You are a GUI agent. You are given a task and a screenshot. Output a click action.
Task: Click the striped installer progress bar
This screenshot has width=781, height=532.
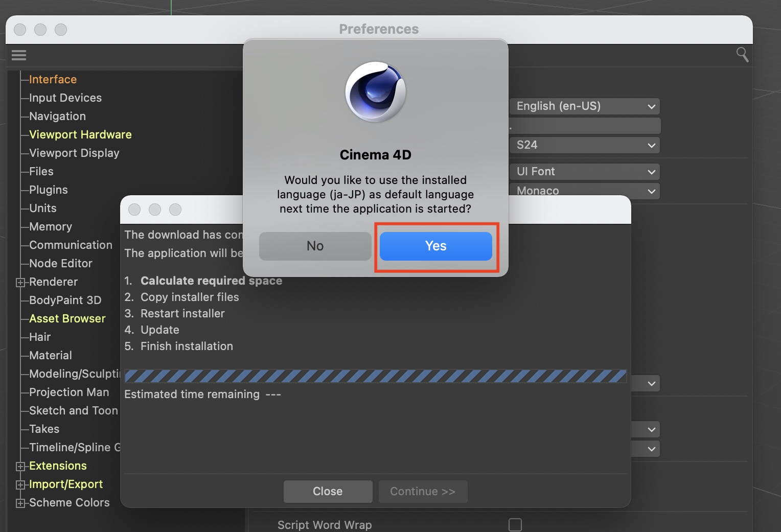click(x=375, y=377)
